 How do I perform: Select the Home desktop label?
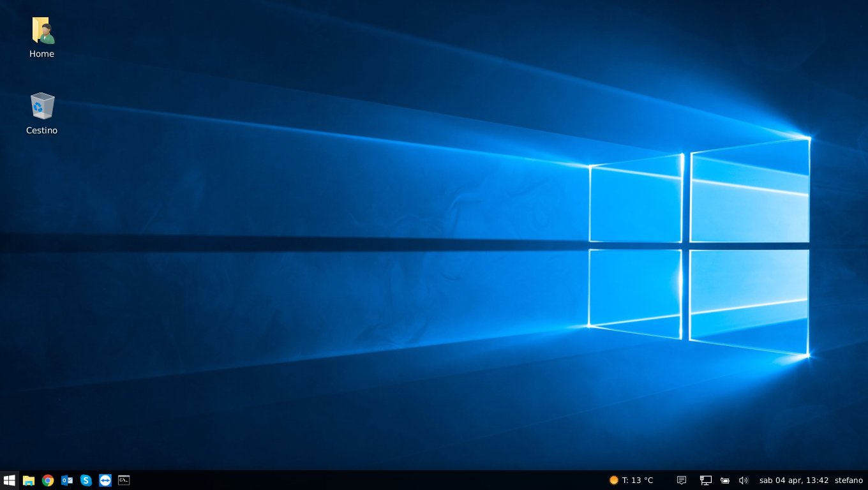tap(42, 54)
